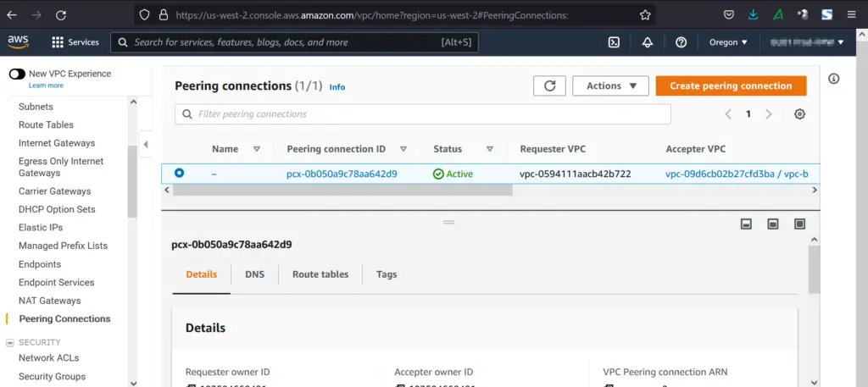Switch to the Route tables tab
Viewport: 868px width, 387px height.
pos(320,274)
